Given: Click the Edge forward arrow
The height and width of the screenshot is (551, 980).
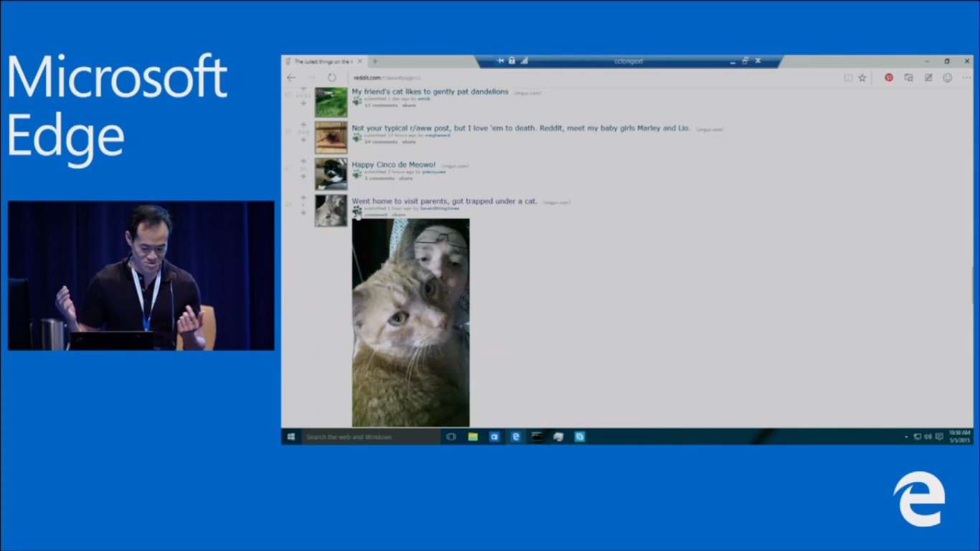Looking at the screenshot, I should 311,77.
